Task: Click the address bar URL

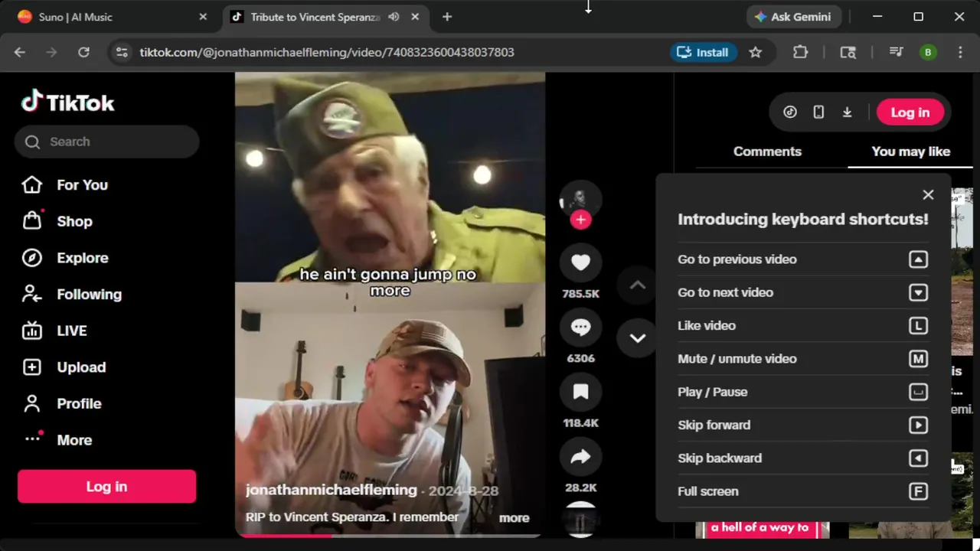Action: coord(327,52)
